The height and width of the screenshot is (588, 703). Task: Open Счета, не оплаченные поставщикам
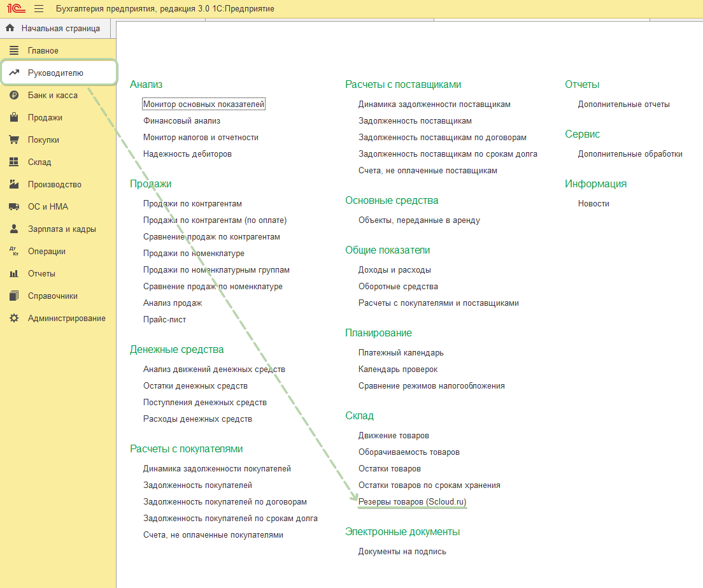tap(428, 171)
